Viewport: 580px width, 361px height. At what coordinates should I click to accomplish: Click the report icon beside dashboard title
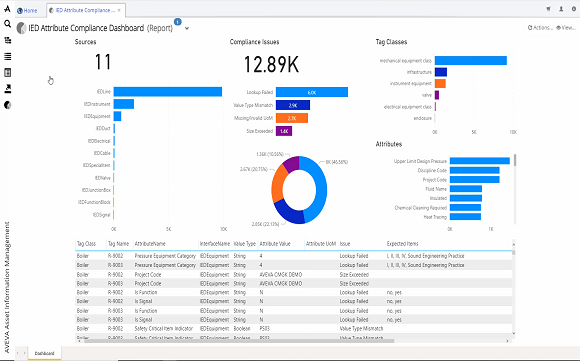coord(21,28)
